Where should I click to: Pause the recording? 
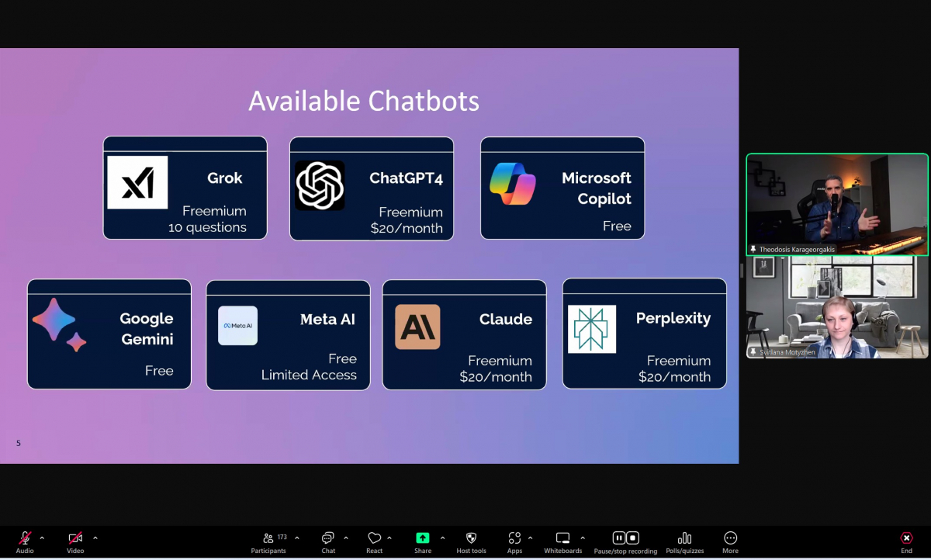tap(619, 538)
